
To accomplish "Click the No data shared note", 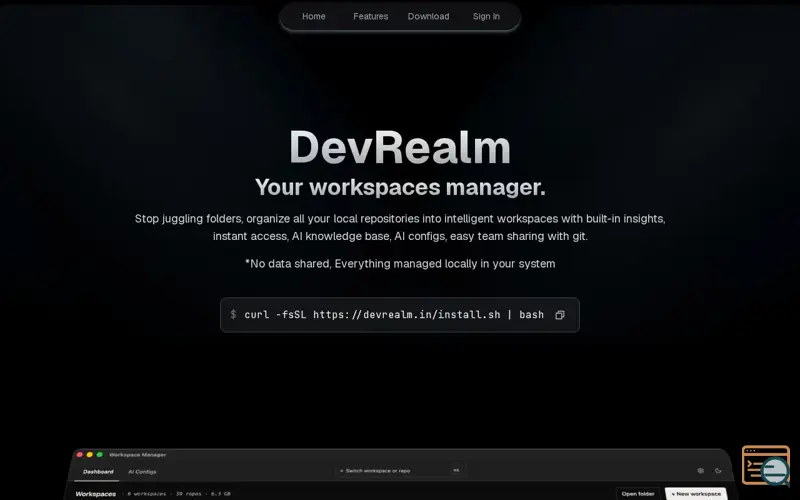I will [x=400, y=264].
